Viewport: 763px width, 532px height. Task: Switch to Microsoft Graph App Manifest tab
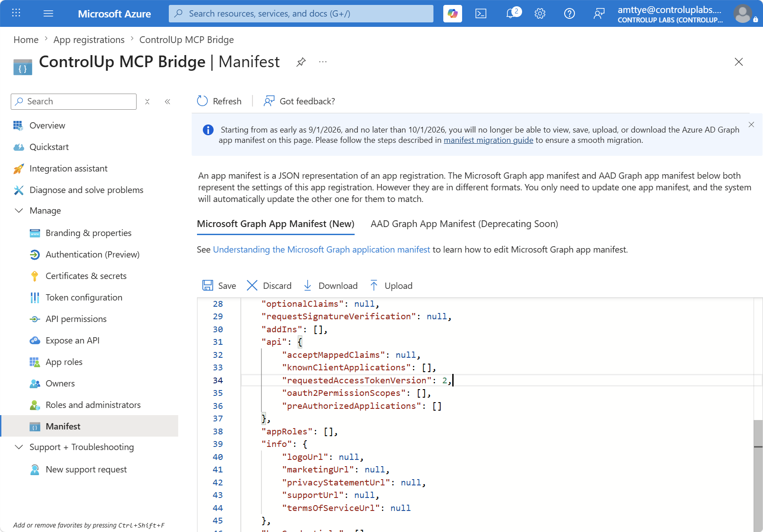point(276,224)
